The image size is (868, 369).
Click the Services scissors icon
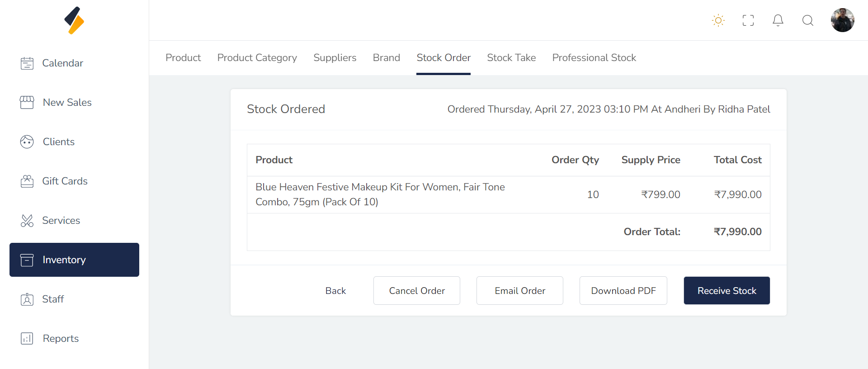point(27,221)
